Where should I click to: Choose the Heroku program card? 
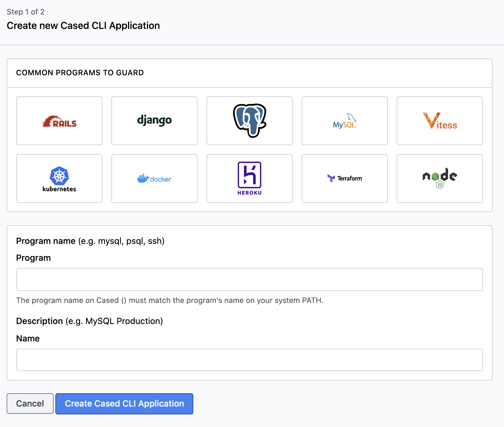250,179
